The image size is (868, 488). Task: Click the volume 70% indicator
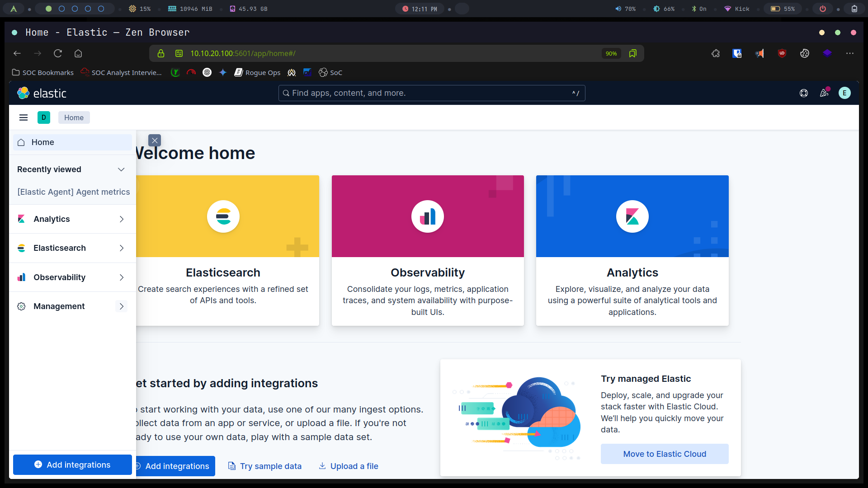625,9
